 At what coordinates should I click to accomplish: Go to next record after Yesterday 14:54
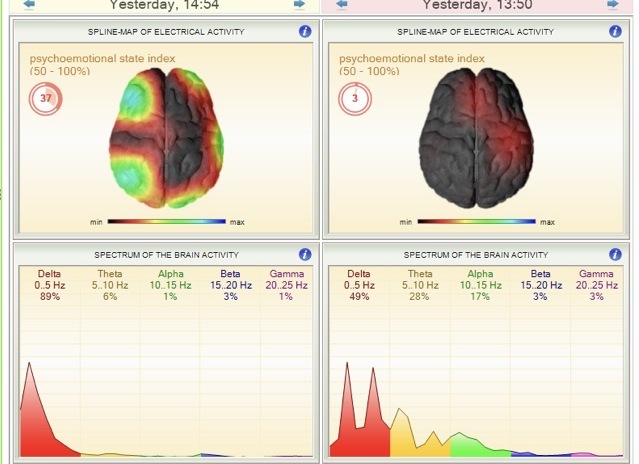(300, 4)
